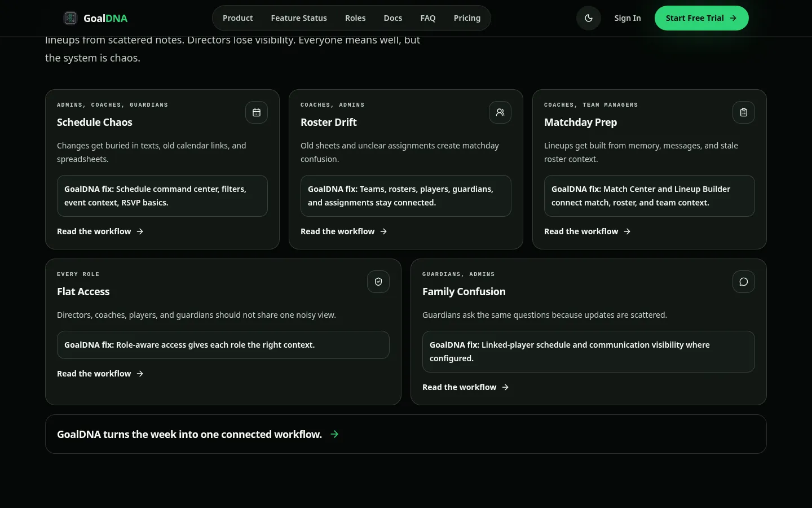The image size is (812, 508).
Task: Click 'Directors, coaches, players, and guardians' description
Action: point(196,315)
